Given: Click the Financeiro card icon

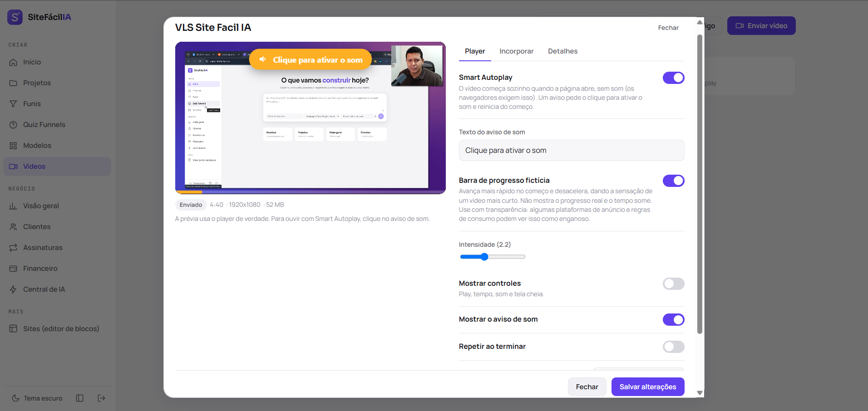Looking at the screenshot, I should point(14,269).
